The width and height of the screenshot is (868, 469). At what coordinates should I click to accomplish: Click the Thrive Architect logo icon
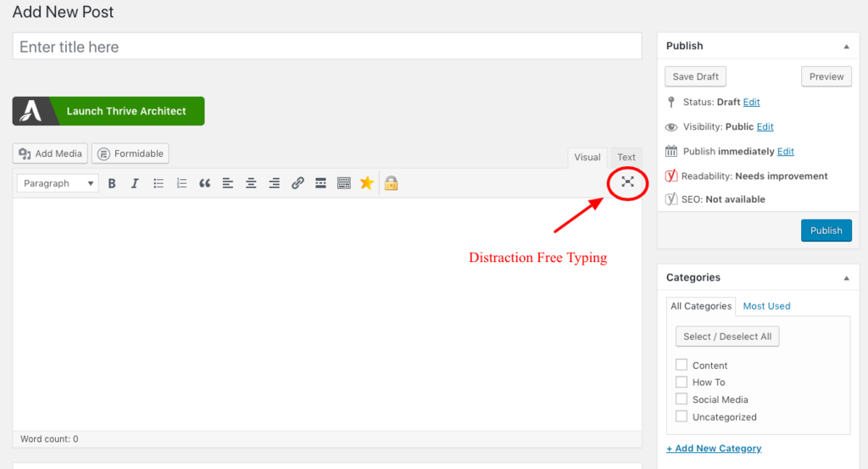pos(31,111)
